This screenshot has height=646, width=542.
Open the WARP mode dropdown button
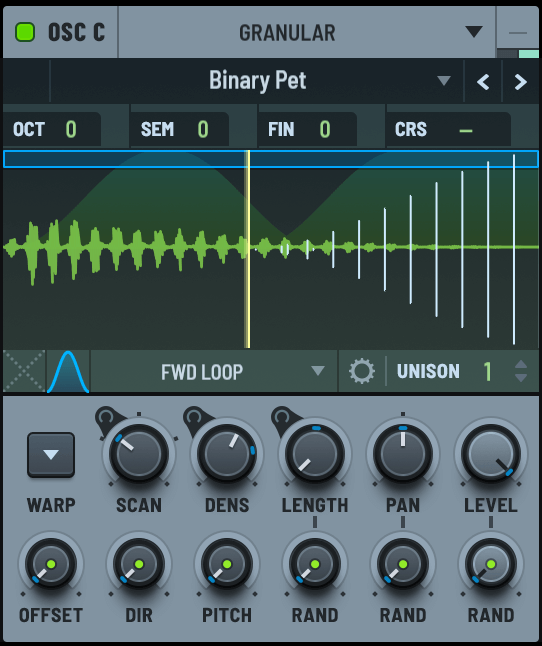point(51,454)
